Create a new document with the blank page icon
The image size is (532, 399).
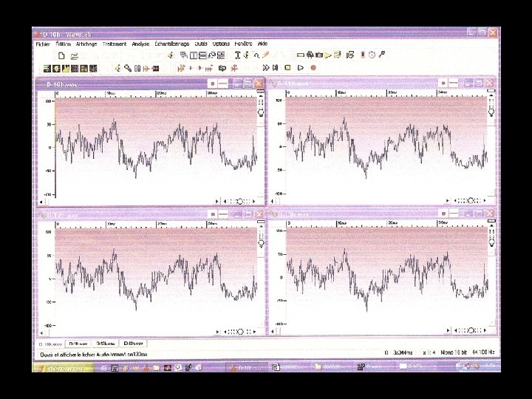pos(61,55)
